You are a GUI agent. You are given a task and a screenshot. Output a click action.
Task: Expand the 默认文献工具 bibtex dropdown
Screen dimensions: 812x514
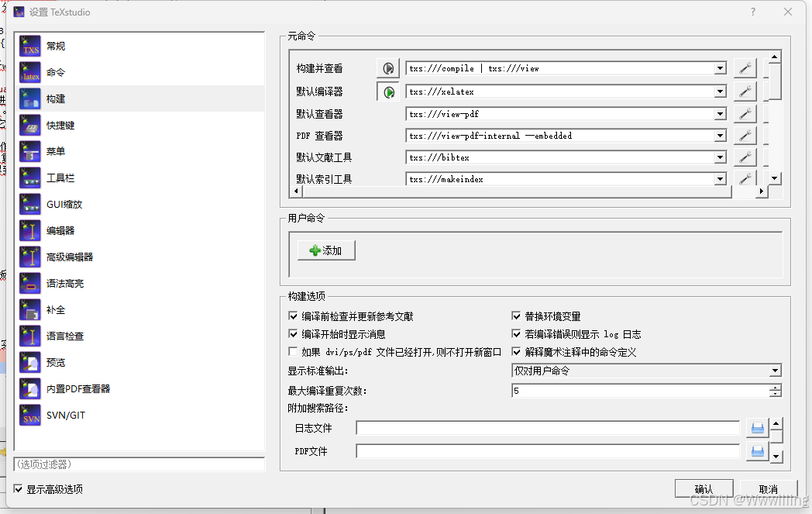(x=720, y=157)
